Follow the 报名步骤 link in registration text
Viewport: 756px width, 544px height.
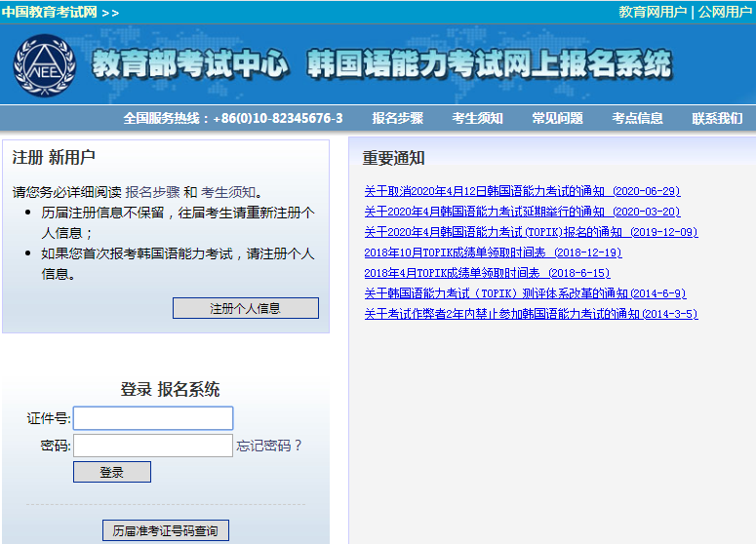click(x=153, y=192)
